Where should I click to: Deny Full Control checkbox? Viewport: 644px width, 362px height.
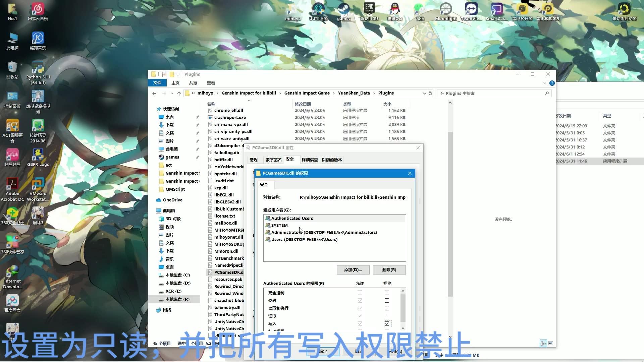coord(387,293)
